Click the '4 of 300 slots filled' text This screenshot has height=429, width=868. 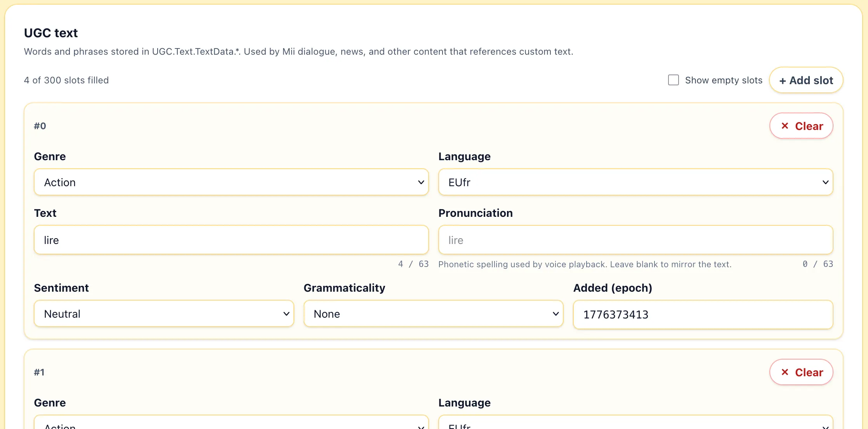click(66, 80)
